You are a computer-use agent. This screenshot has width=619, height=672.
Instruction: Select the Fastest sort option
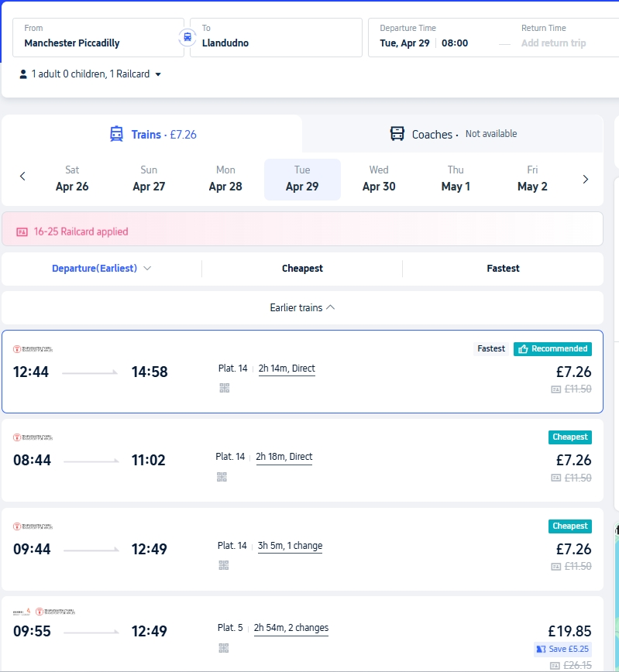pos(503,268)
